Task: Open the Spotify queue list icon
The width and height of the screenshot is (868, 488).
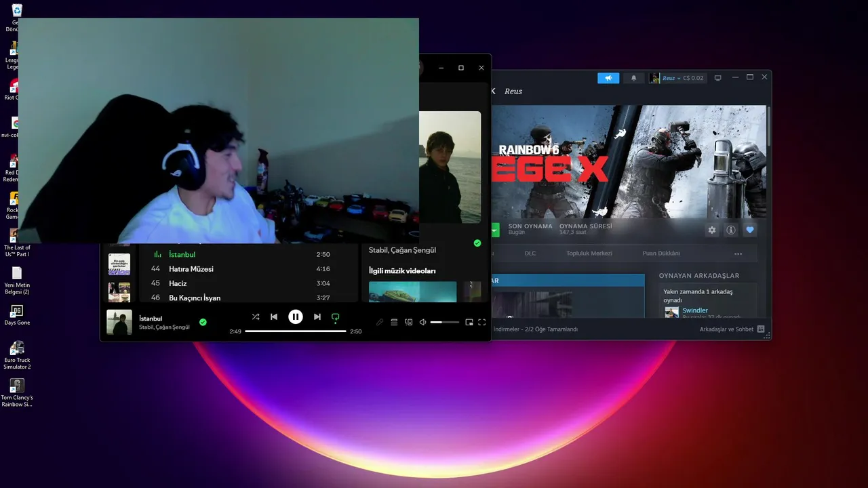Action: [394, 323]
